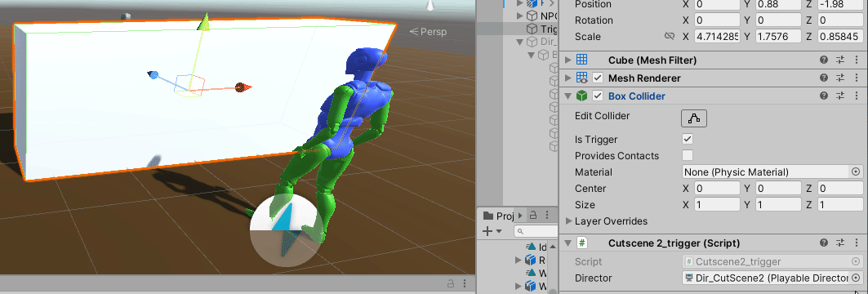The height and width of the screenshot is (294, 868).
Task: Click the blue Z-axis gizmo arrow
Action: point(153,75)
